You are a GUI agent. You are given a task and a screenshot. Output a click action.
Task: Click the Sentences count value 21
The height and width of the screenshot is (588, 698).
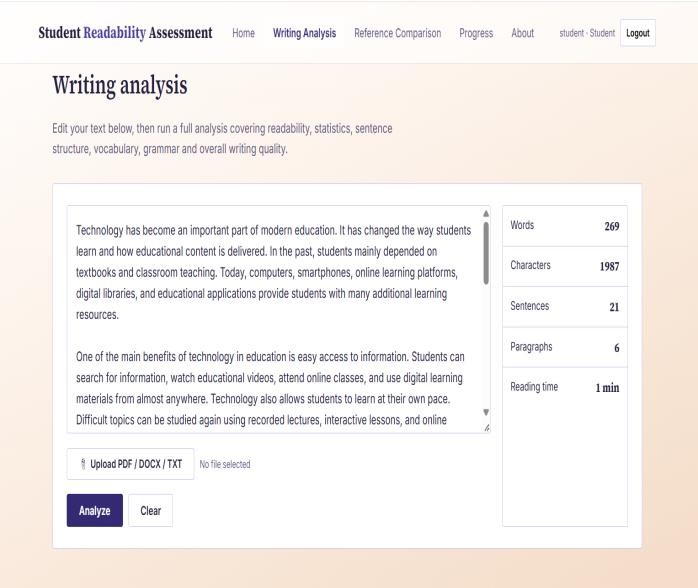614,307
